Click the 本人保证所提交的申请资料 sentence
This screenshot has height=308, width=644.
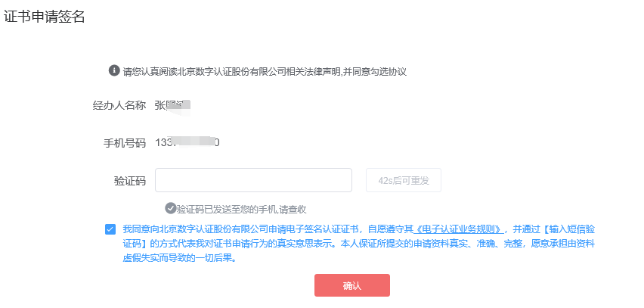(423, 244)
